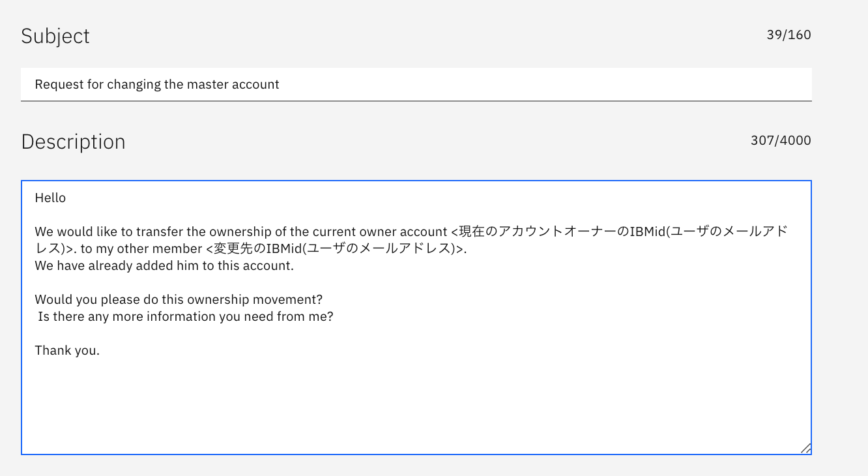
Task: Click the word "Hello" in the description
Action: (x=50, y=198)
